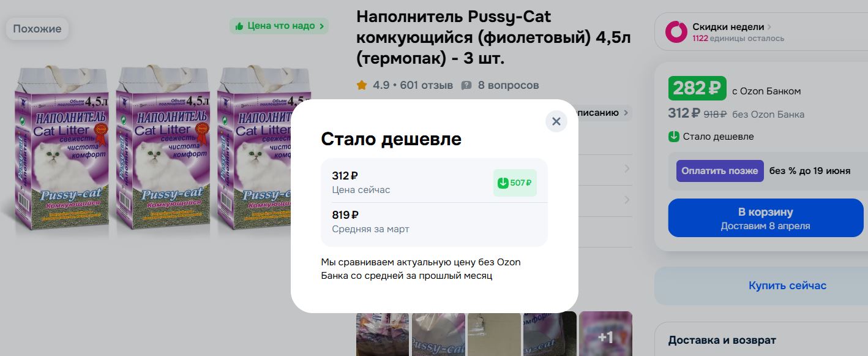Close the 'Стало дешевле' popup
This screenshot has height=356, width=868.
click(x=556, y=121)
